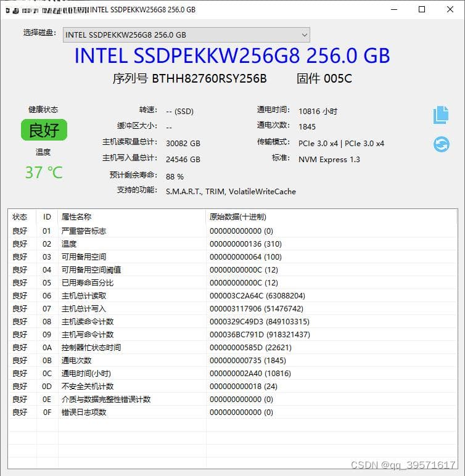Click the 30082 GB host reads value

pos(183,143)
